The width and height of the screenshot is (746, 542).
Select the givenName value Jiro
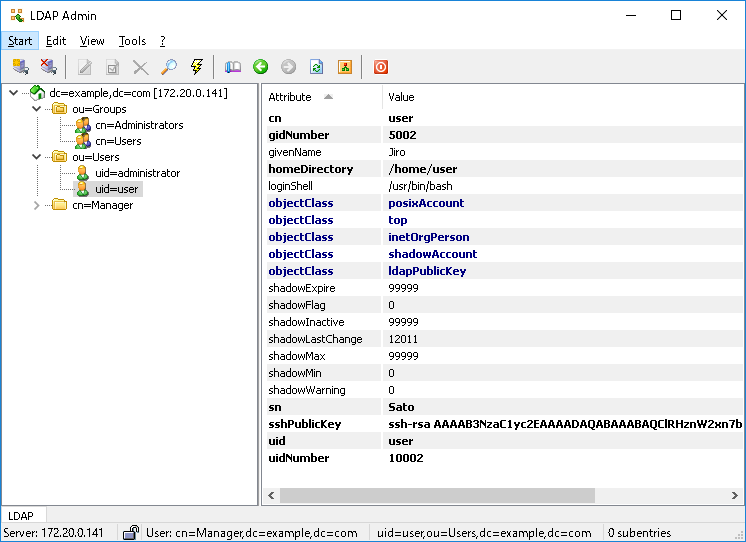click(397, 152)
